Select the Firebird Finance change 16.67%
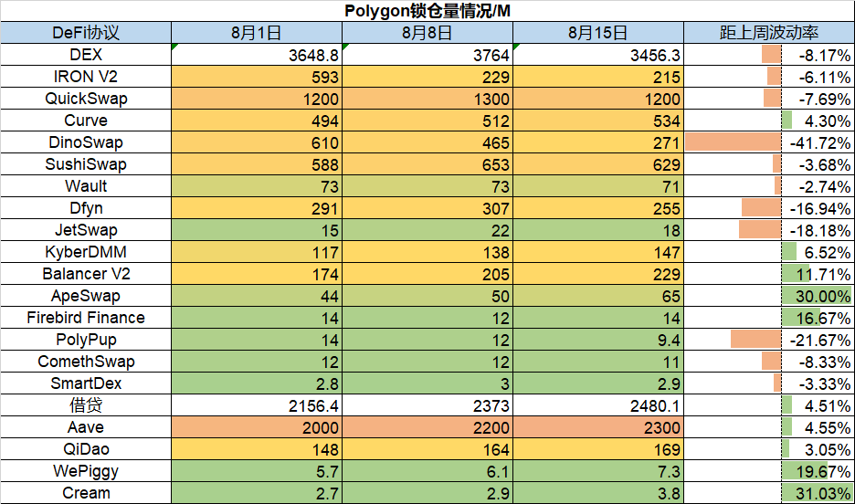 click(823, 319)
